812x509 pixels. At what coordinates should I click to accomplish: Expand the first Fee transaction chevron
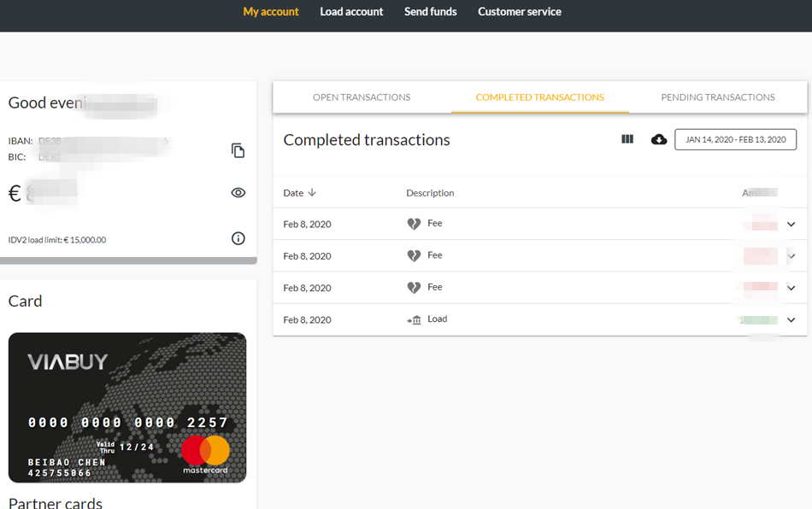point(791,225)
